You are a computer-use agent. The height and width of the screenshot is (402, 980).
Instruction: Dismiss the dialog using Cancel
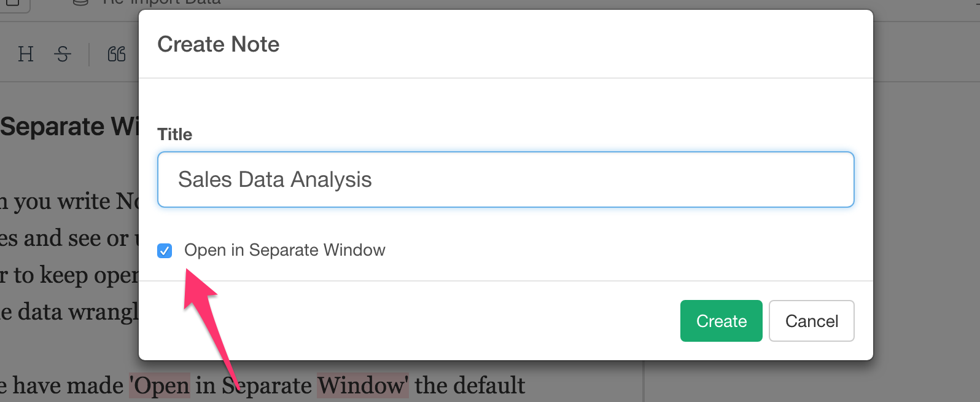pyautogui.click(x=812, y=321)
